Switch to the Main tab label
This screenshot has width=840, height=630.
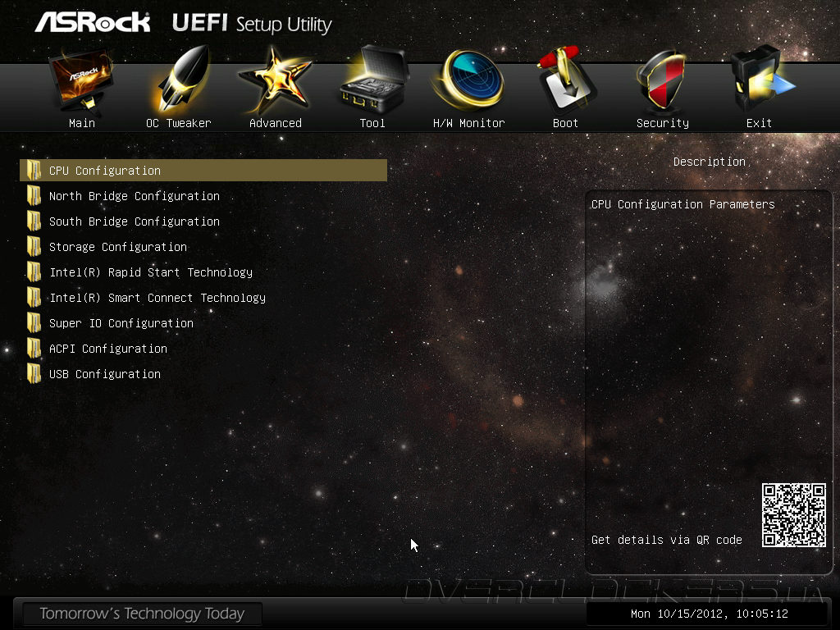coord(82,123)
